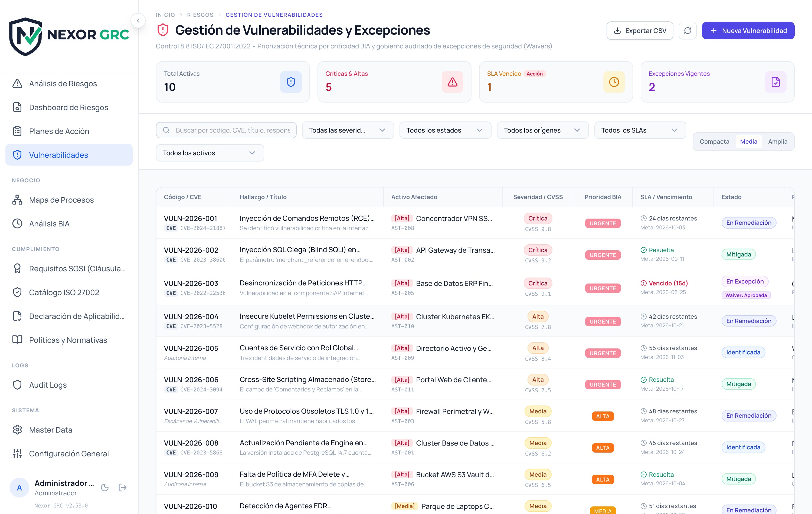Click the Nueva Vulnerabilidad button

coord(748,31)
